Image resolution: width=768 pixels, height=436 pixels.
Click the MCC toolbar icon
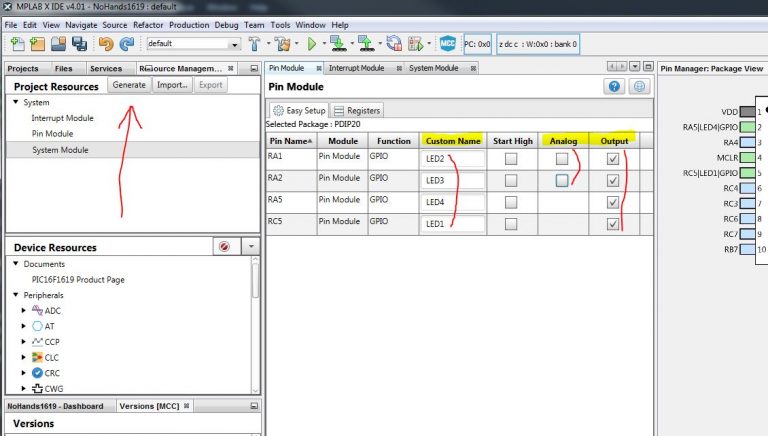[447, 44]
